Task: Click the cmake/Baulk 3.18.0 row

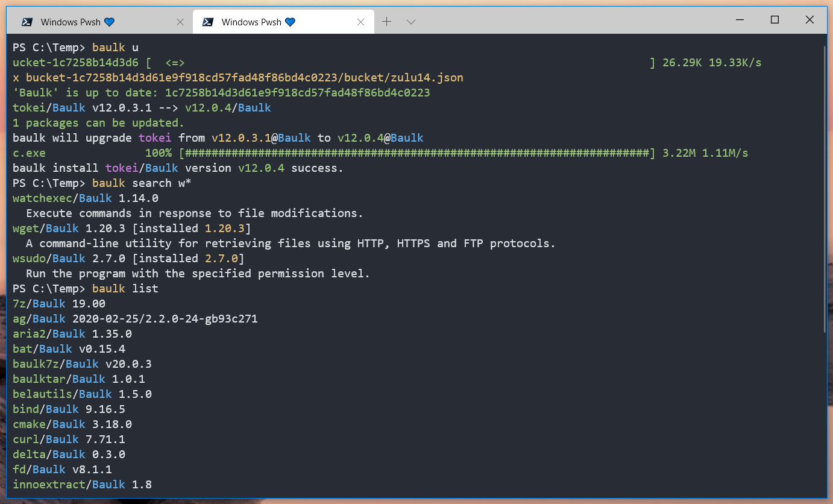Action: pos(72,424)
